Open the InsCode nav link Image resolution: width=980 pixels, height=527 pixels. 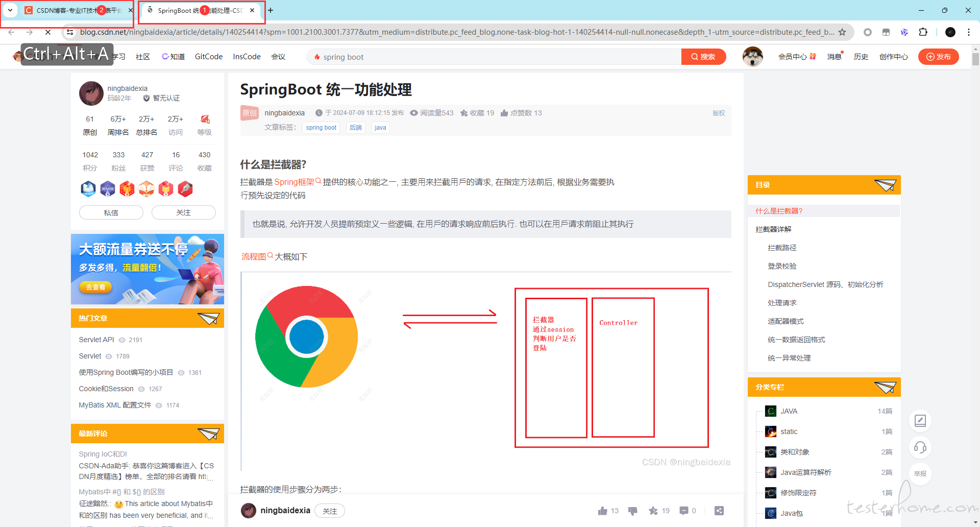coord(247,57)
